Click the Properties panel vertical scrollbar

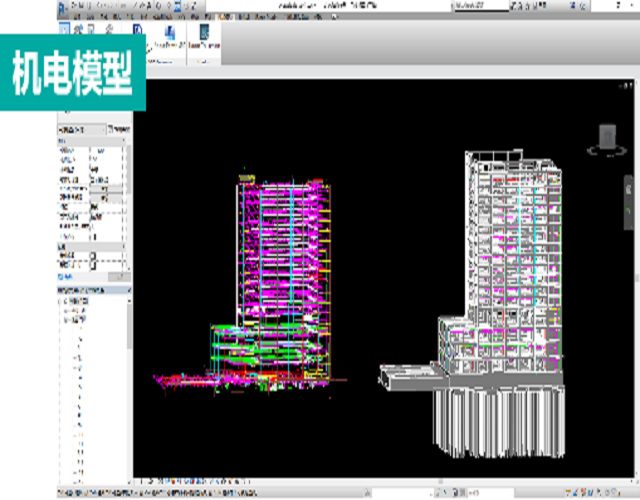coord(128,200)
